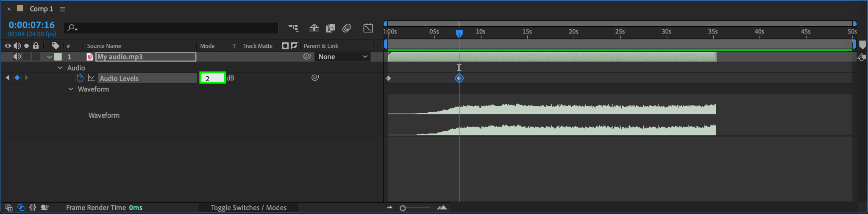Collapse the Audio property group
The height and width of the screenshot is (214, 868).
(x=60, y=68)
